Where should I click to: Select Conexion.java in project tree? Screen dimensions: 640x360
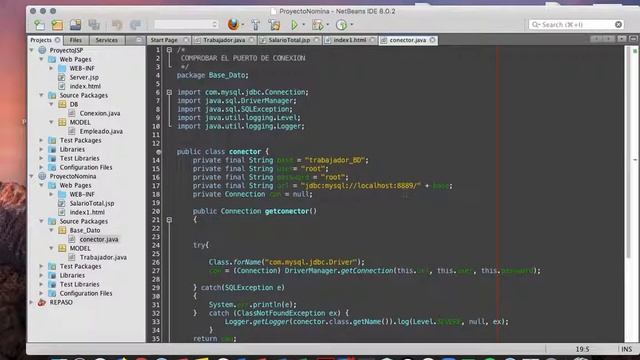pyautogui.click(x=100, y=113)
